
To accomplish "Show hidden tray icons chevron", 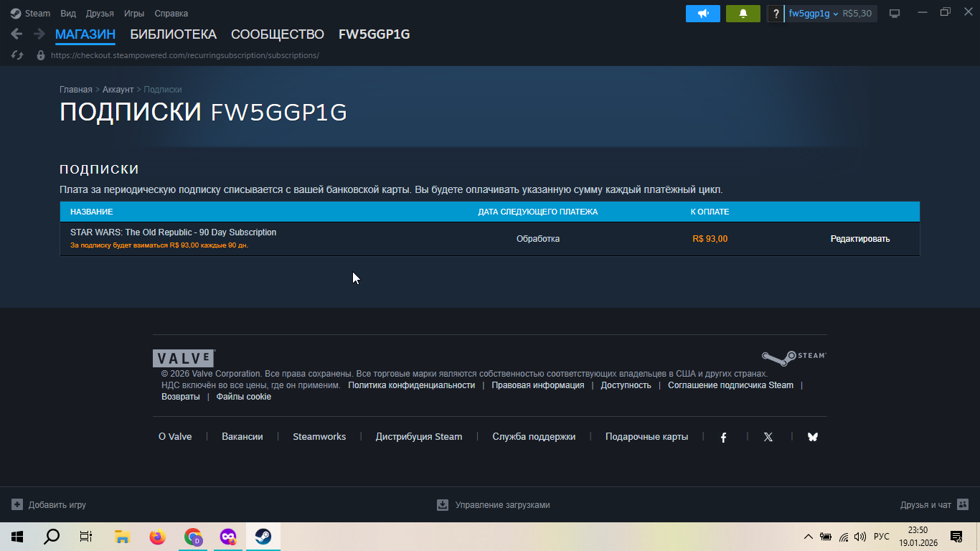I will point(809,537).
